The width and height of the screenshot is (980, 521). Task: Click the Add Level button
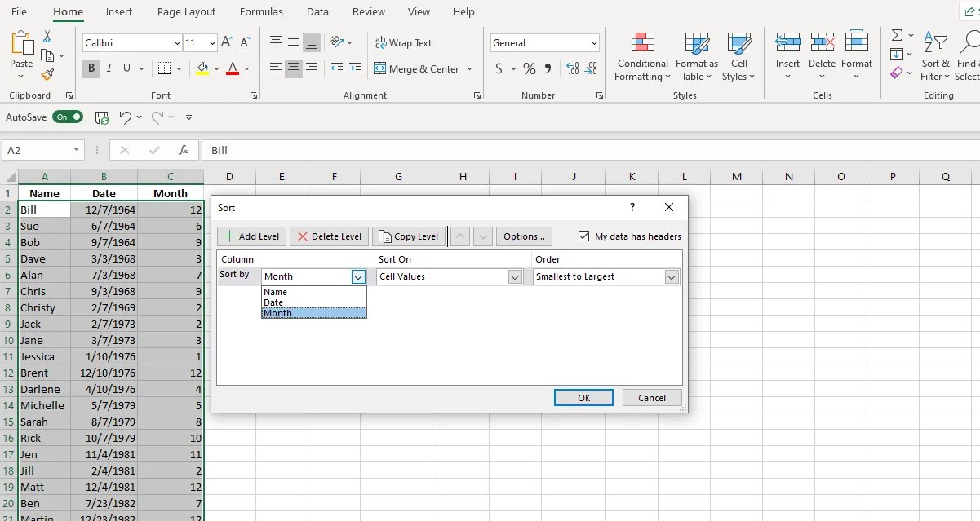coord(251,236)
